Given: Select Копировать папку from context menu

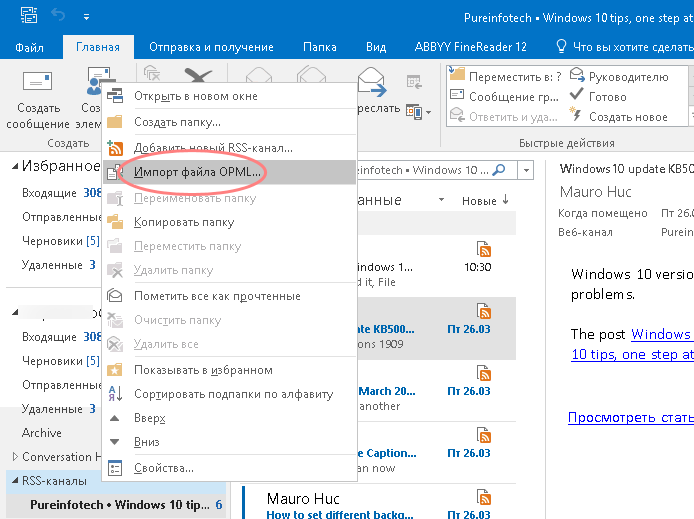Looking at the screenshot, I should [229, 222].
